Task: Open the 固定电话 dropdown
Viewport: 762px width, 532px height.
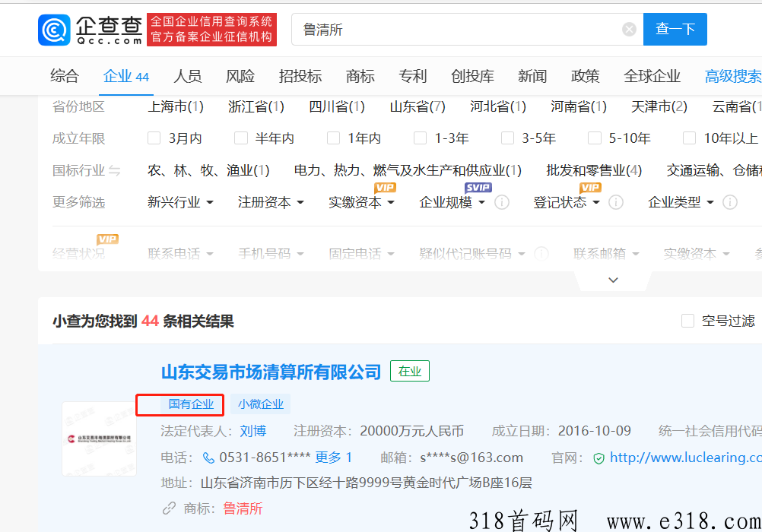Action: pyautogui.click(x=361, y=254)
